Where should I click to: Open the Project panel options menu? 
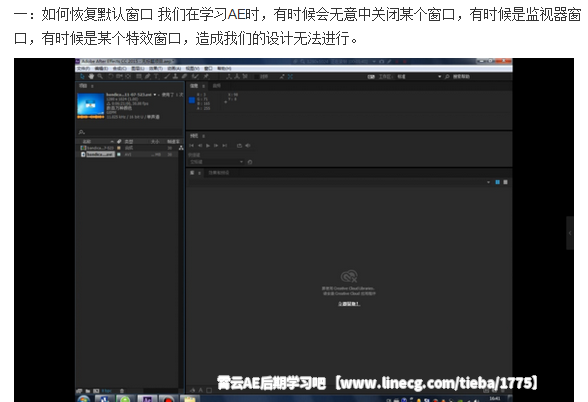pyautogui.click(x=92, y=86)
